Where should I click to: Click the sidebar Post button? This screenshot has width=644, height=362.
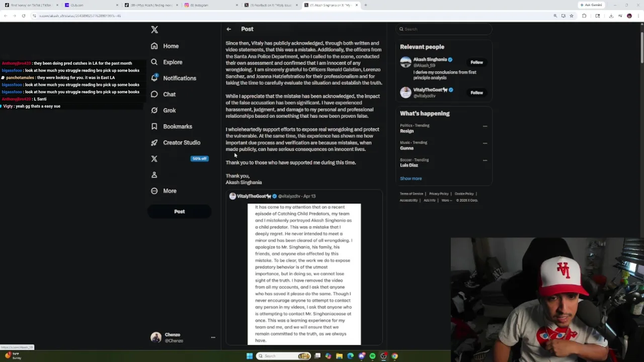pyautogui.click(x=180, y=211)
